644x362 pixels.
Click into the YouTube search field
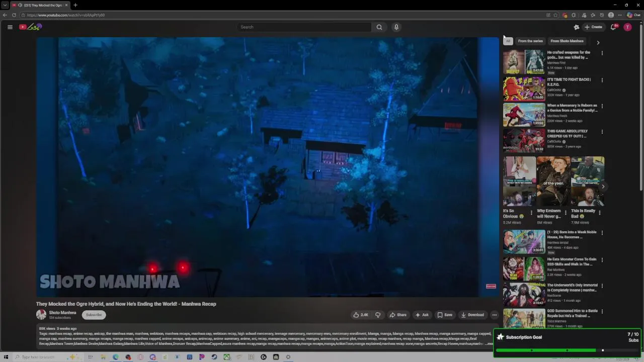tap(304, 27)
